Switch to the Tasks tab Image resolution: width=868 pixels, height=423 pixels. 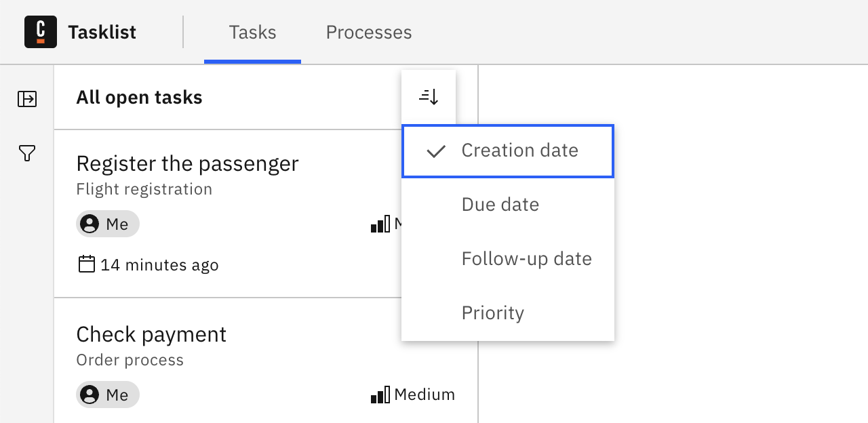tap(252, 32)
